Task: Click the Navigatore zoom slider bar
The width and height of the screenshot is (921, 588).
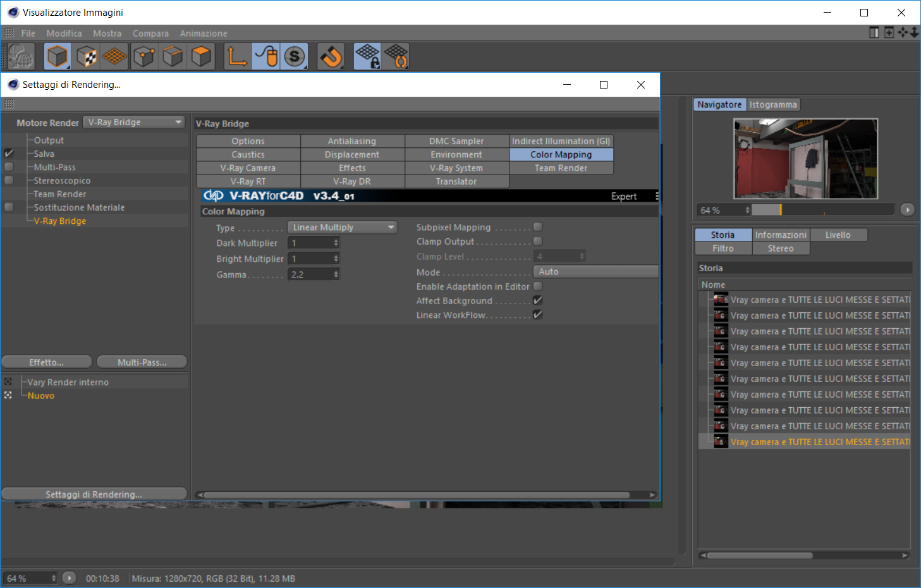Action: [x=823, y=210]
